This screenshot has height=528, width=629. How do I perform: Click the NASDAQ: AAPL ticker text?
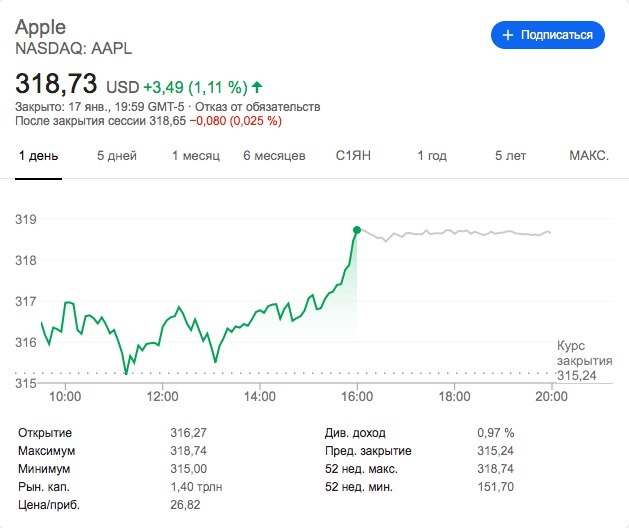tap(73, 49)
